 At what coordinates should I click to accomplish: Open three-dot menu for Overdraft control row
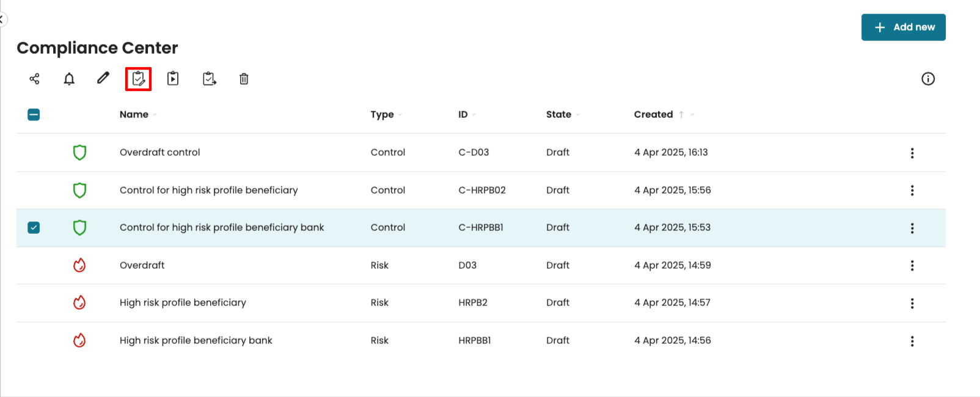click(912, 153)
